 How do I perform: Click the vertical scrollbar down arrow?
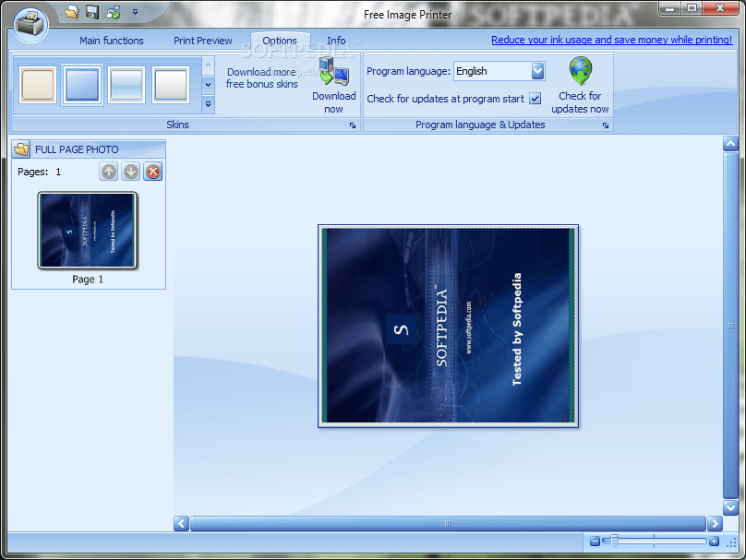[x=730, y=507]
